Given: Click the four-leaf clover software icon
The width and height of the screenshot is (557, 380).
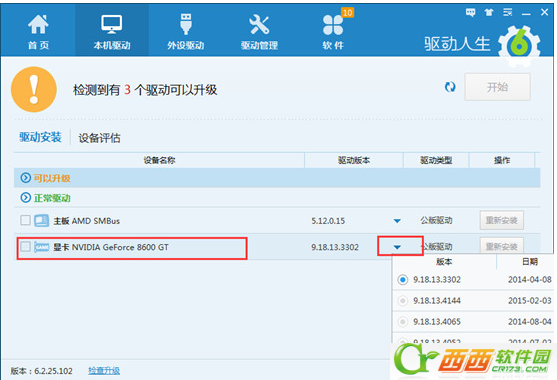Looking at the screenshot, I should [x=332, y=25].
